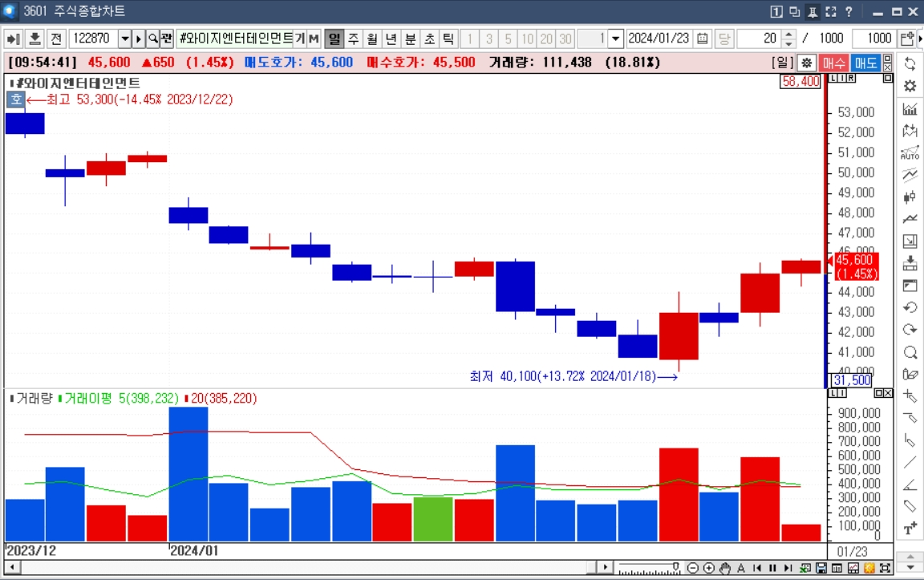Click the price-info settings gear icon

pos(806,63)
